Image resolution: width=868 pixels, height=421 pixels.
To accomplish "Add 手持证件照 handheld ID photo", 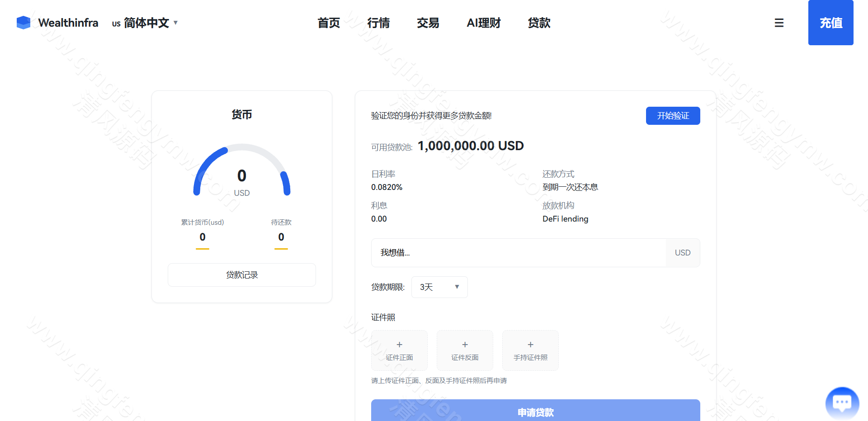I will pos(530,350).
